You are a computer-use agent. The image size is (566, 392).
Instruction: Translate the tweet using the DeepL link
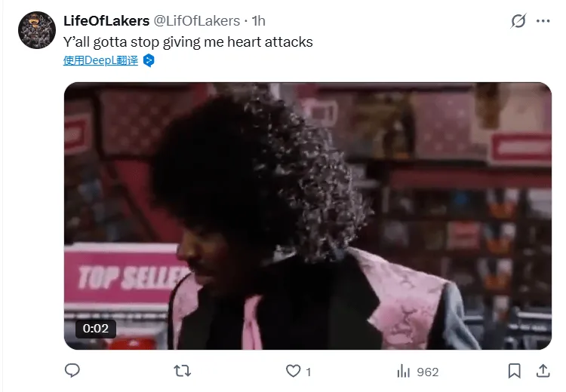coord(100,60)
